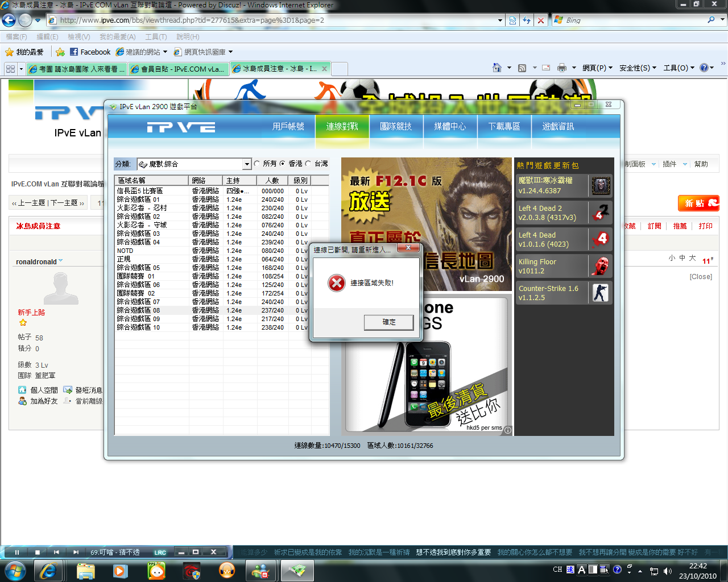Viewport: 728px width, 582px height.
Task: Click the Counter-Strike 1.6 game icon
Action: [601, 293]
